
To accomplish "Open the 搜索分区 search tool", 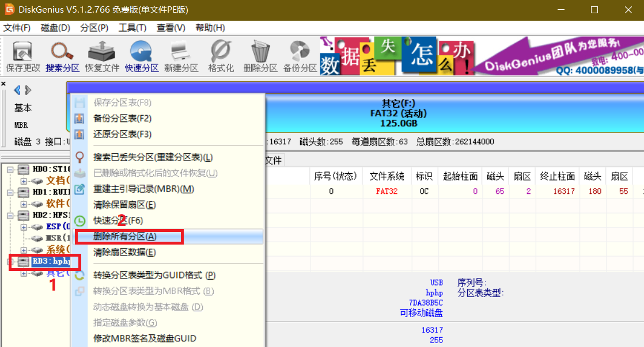I will coord(62,56).
